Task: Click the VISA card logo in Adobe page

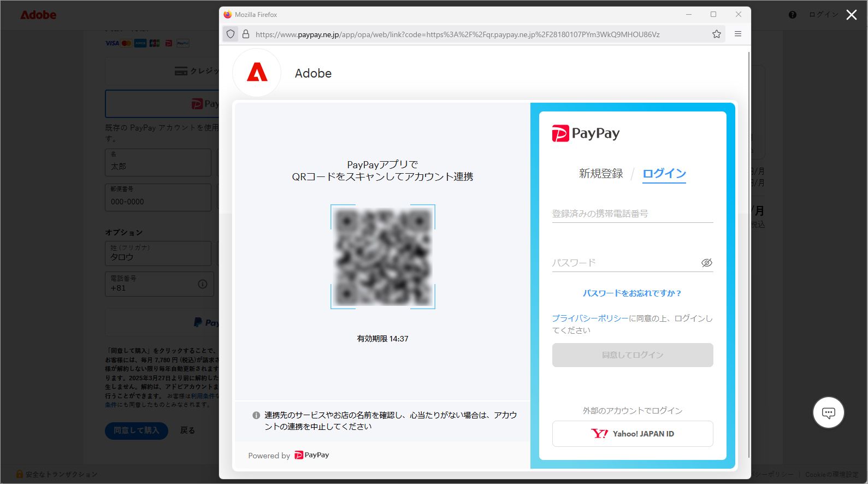Action: click(x=112, y=43)
